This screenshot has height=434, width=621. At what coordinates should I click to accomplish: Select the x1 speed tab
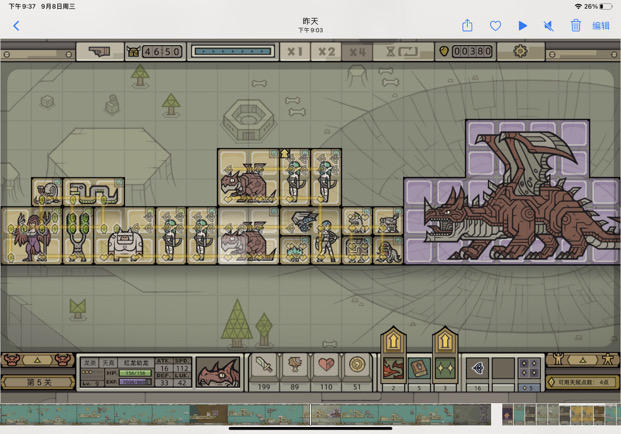pyautogui.click(x=295, y=51)
